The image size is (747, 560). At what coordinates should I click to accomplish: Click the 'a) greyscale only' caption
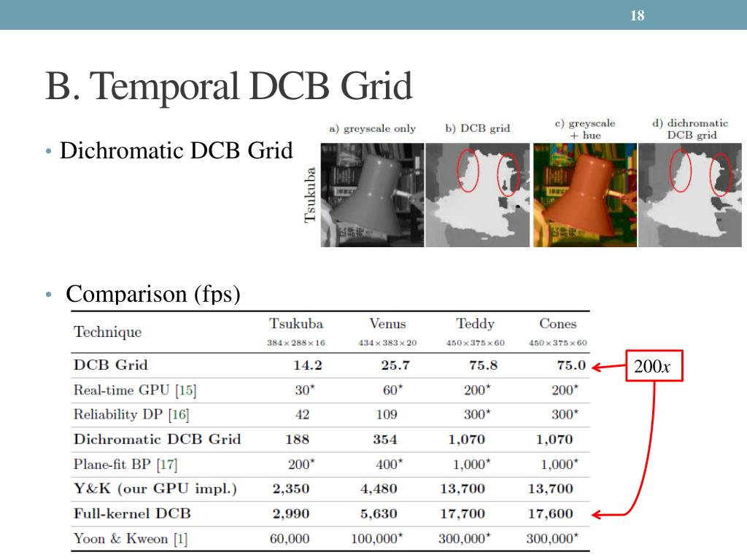pos(373,128)
